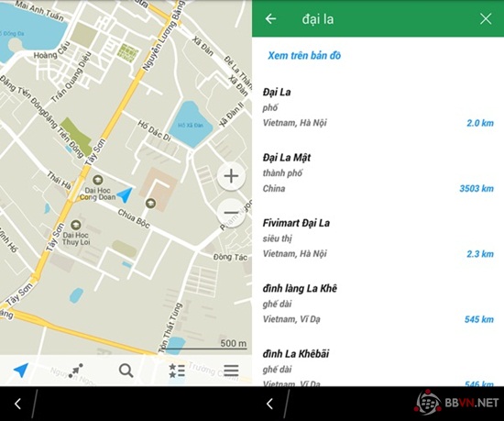Tap the blue current position arrow on map
Image resolution: width=504 pixels, height=421 pixels.
click(x=125, y=194)
